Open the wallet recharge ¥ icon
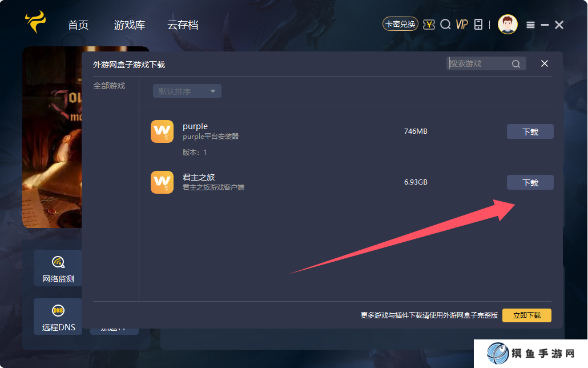Viewport: 588px width, 368px height. (429, 25)
